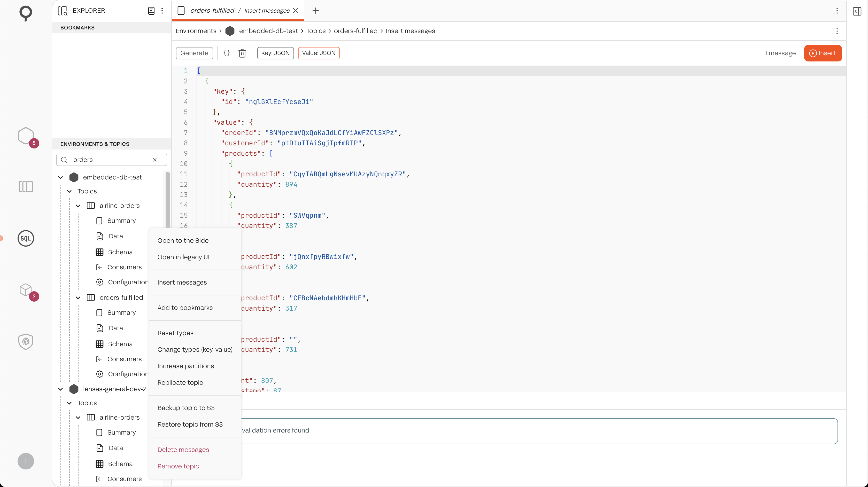
Task: Click the cube icon with badge 2
Action: click(x=26, y=290)
